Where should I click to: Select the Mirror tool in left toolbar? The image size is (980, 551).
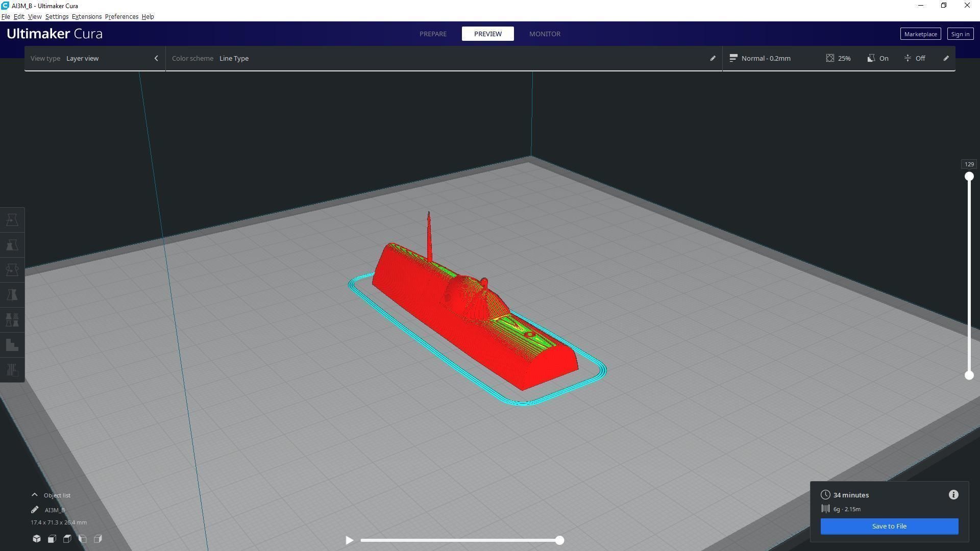click(x=12, y=295)
